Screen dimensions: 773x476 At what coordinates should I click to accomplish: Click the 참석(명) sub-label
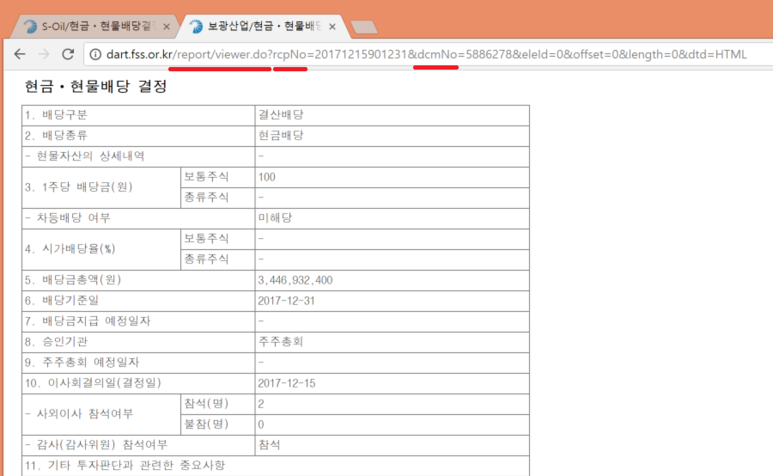click(207, 404)
